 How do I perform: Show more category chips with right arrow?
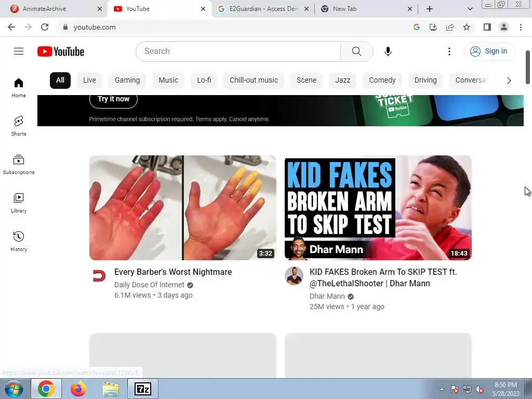tap(509, 81)
